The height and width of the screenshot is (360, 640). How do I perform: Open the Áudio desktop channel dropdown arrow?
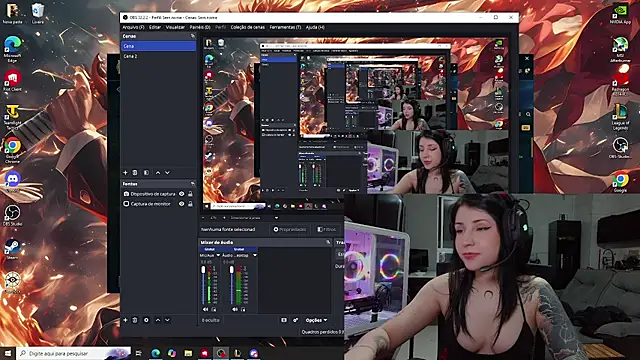click(255, 255)
